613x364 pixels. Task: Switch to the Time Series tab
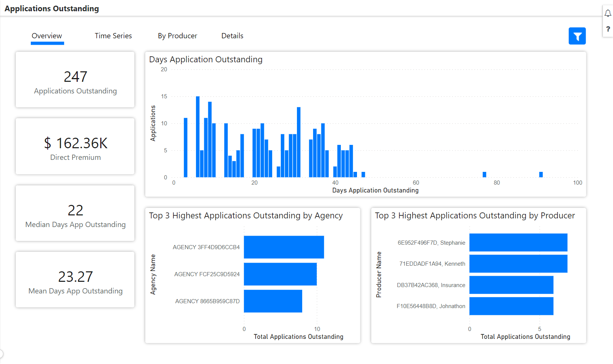tap(113, 36)
